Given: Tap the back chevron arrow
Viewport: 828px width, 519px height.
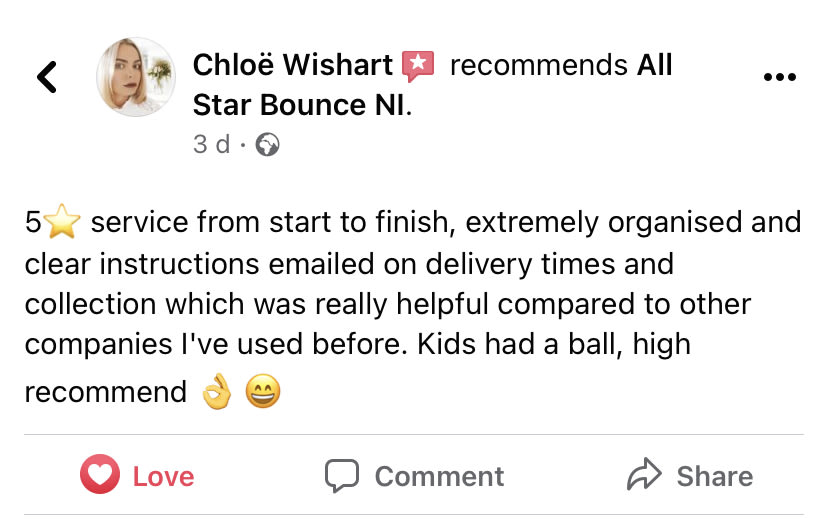Looking at the screenshot, I should point(47,77).
